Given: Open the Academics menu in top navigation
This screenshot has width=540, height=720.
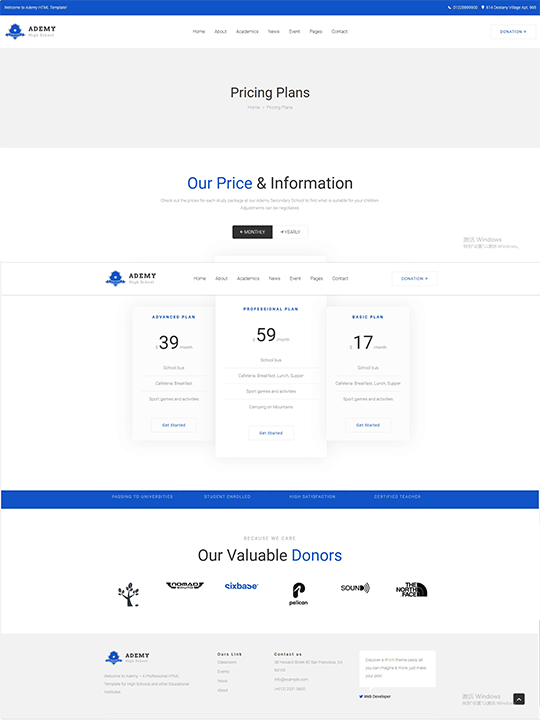Looking at the screenshot, I should click(x=247, y=32).
